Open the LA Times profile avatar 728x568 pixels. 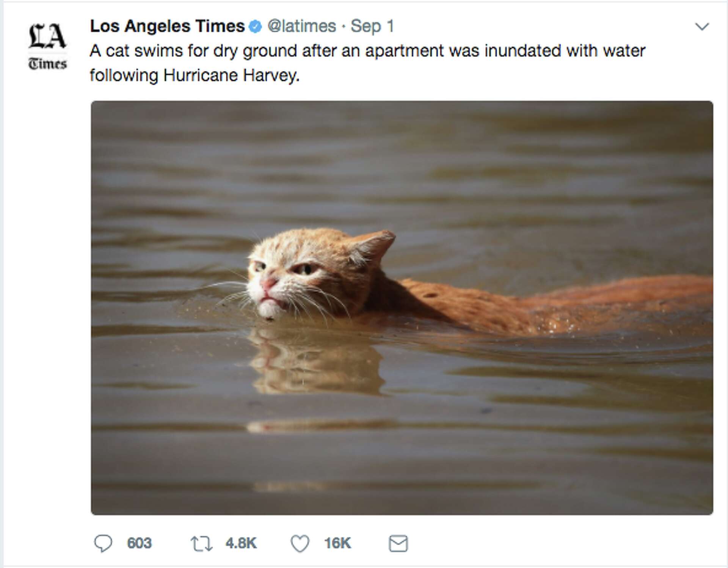tap(47, 46)
